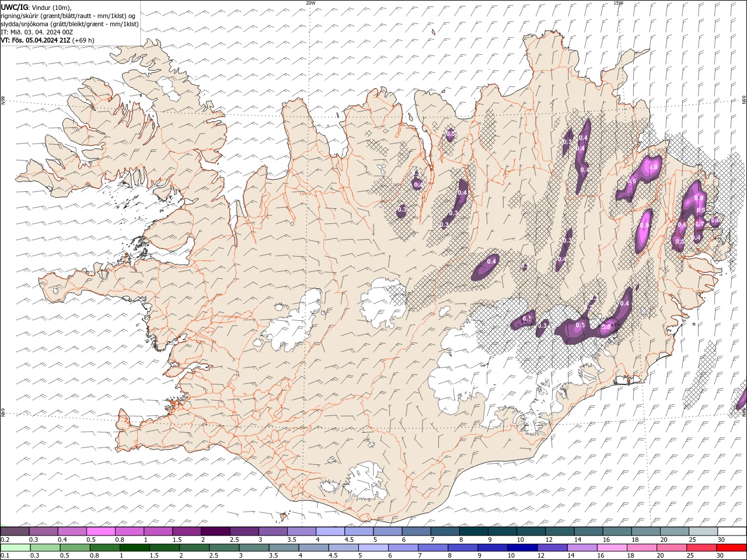This screenshot has height=560, width=747.
Task: Select the dark navy blue swatch labeled 10
Action: [x=522, y=548]
